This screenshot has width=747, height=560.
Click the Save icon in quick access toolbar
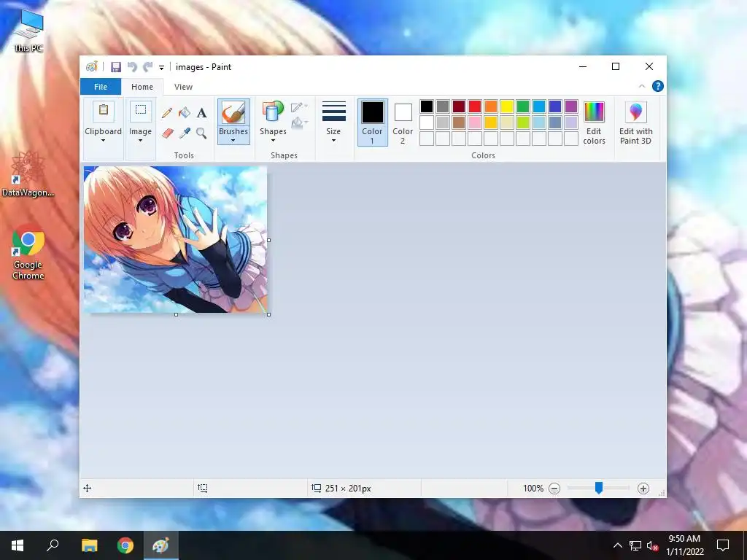[x=116, y=67]
